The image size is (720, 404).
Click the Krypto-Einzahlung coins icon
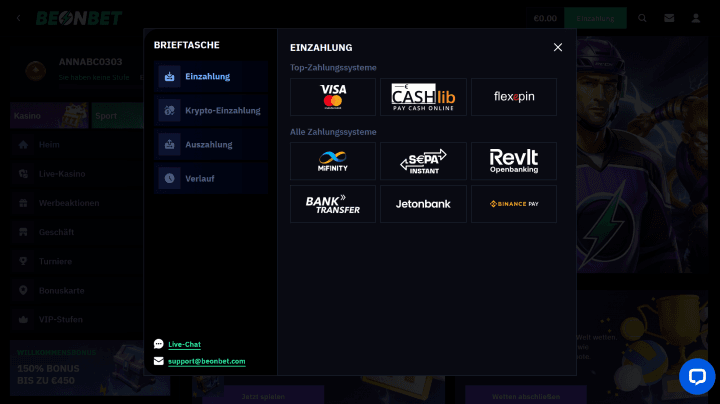coord(169,110)
